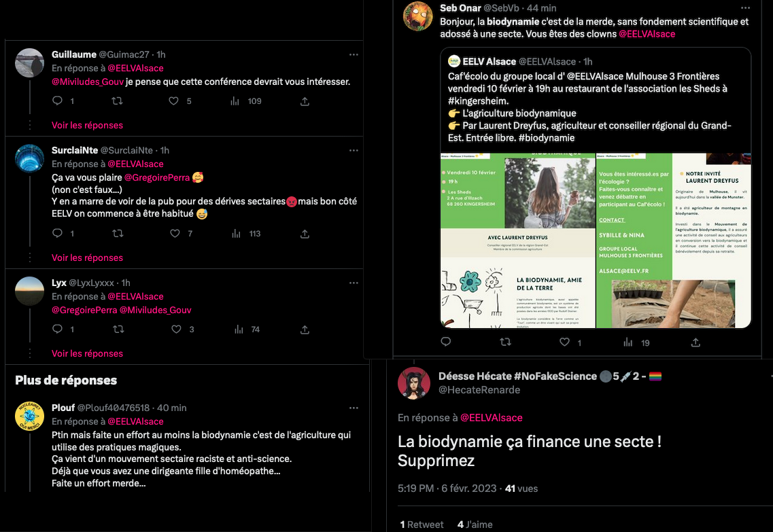
Task: Expand replies under SurclaiNte's tweet
Action: 87,258
